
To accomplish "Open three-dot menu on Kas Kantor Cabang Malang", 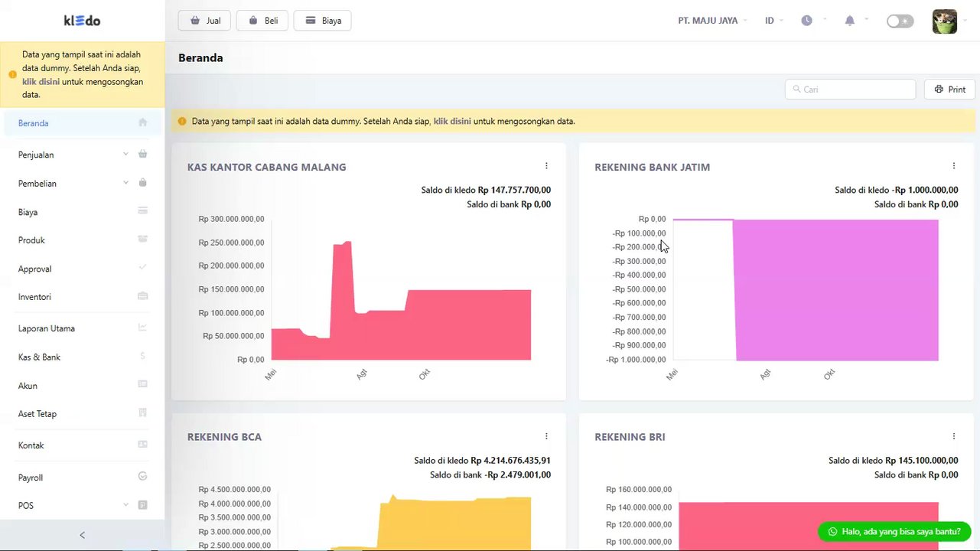I will tap(546, 166).
